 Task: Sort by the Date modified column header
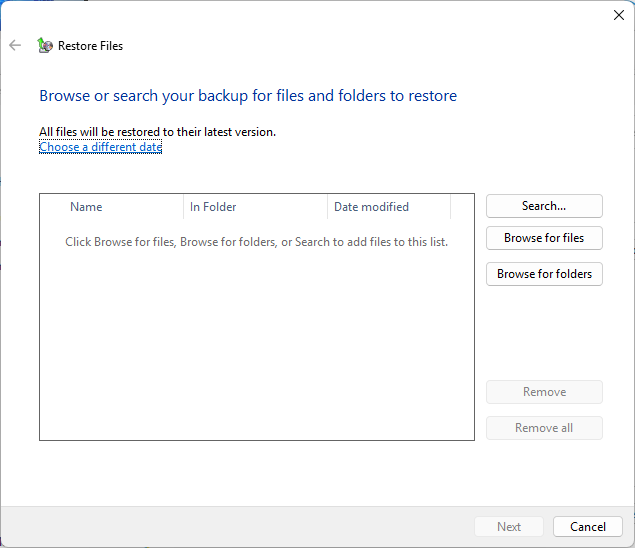coord(389,207)
